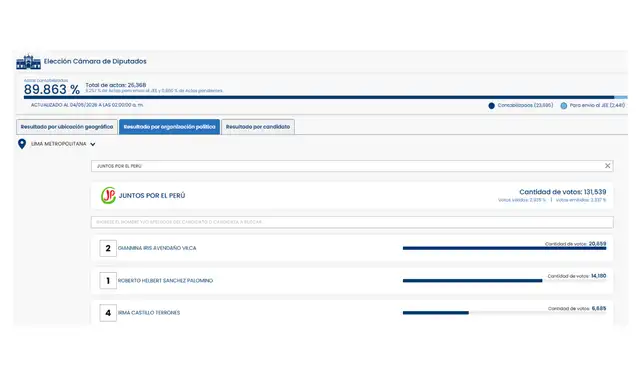Click the 89.863 % counted percentage
This screenshot has height=376, width=640.
pyautogui.click(x=52, y=89)
